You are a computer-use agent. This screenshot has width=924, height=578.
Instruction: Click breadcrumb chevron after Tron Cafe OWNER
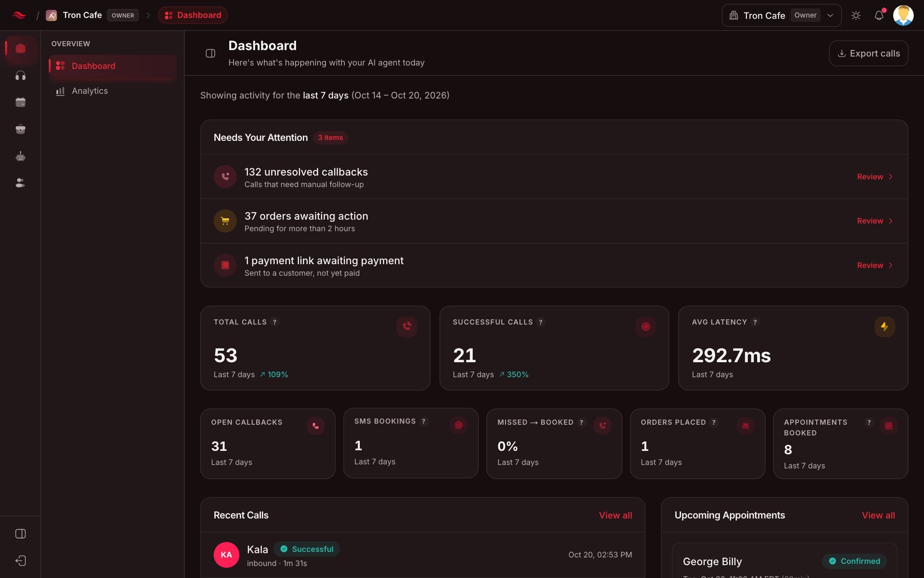click(148, 15)
